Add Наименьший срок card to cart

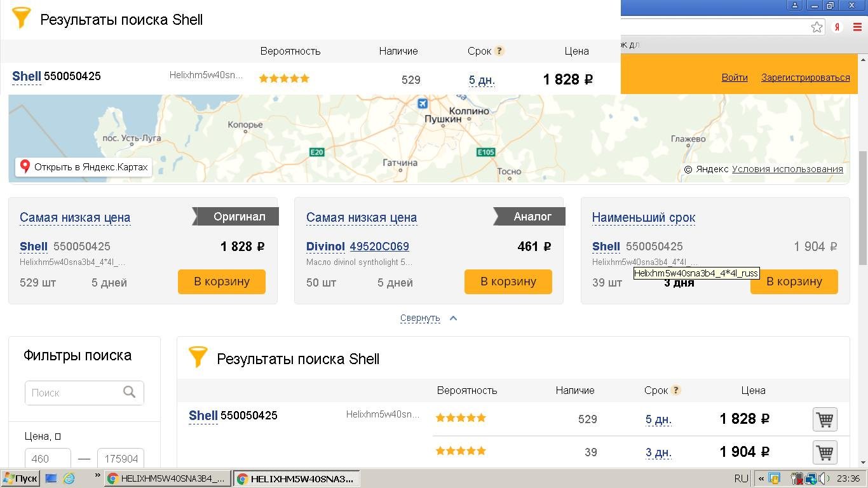coord(794,281)
